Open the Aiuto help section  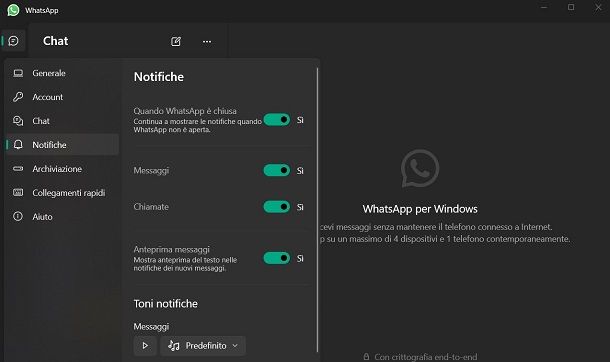63,217
